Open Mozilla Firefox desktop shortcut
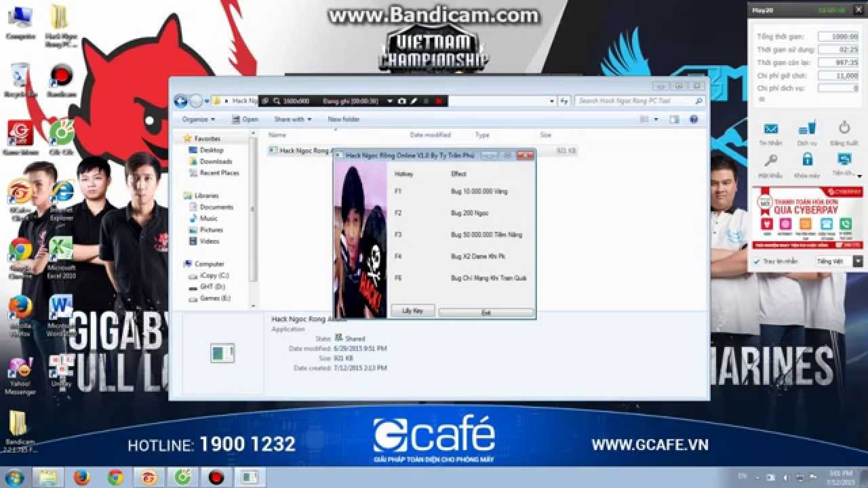Viewport: 868px width, 488px height. click(20, 316)
